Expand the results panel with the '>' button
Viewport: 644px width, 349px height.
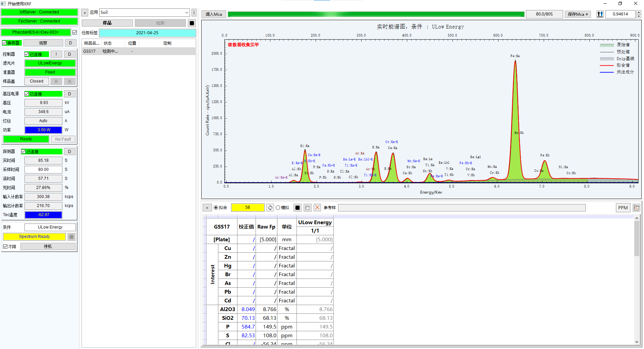(x=207, y=208)
